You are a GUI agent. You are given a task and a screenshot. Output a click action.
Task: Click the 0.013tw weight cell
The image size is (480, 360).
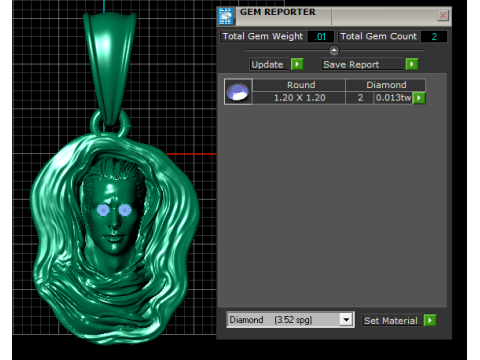click(393, 98)
